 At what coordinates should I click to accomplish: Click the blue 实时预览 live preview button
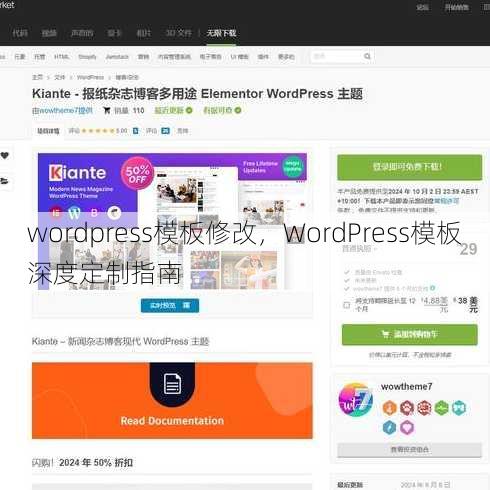[170, 306]
